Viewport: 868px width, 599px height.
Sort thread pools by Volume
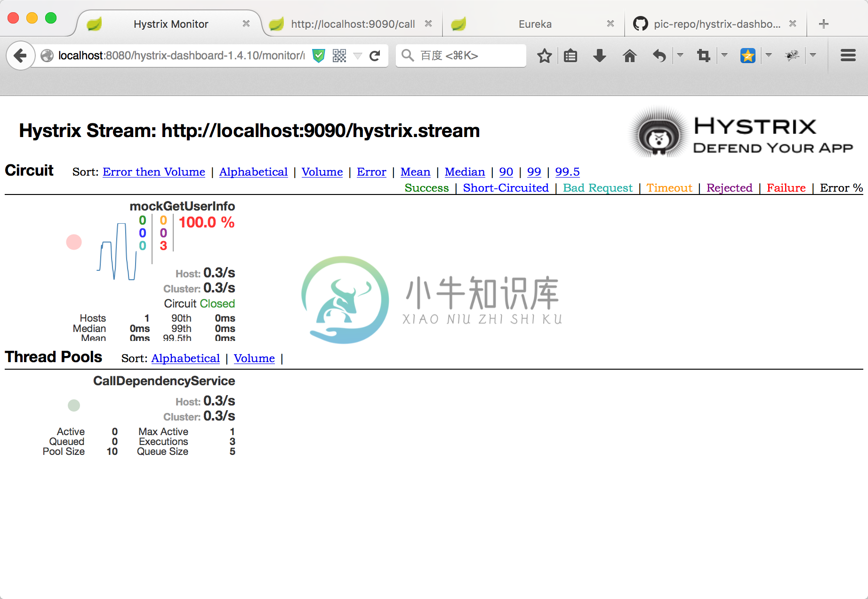point(254,358)
